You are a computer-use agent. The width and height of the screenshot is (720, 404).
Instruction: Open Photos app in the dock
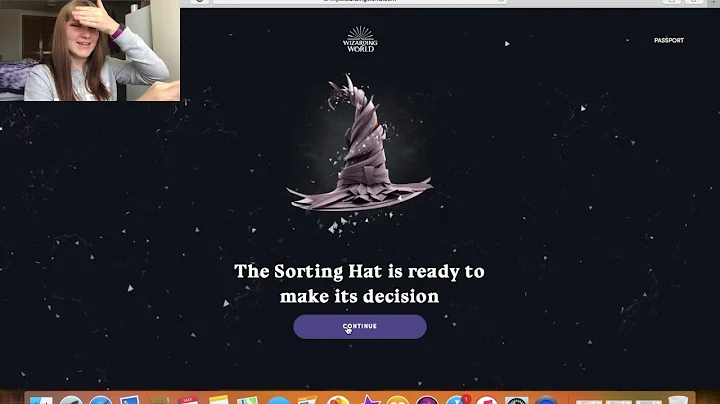pos(338,400)
